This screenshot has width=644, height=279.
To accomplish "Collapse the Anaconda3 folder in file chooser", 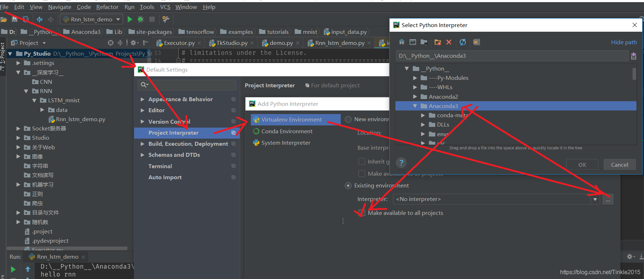I will pyautogui.click(x=415, y=106).
